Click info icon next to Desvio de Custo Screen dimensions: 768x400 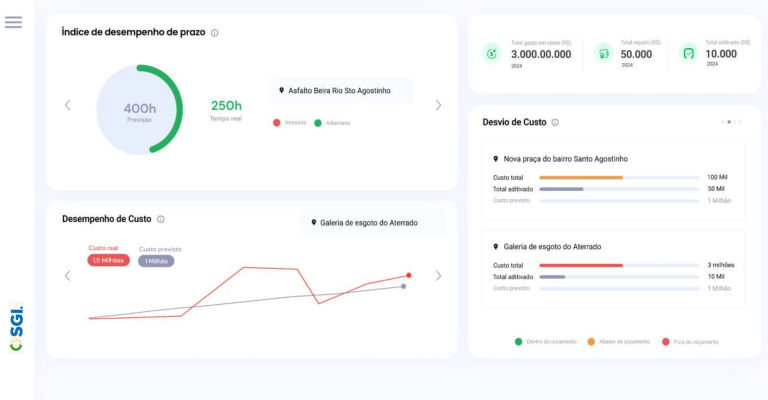(555, 122)
